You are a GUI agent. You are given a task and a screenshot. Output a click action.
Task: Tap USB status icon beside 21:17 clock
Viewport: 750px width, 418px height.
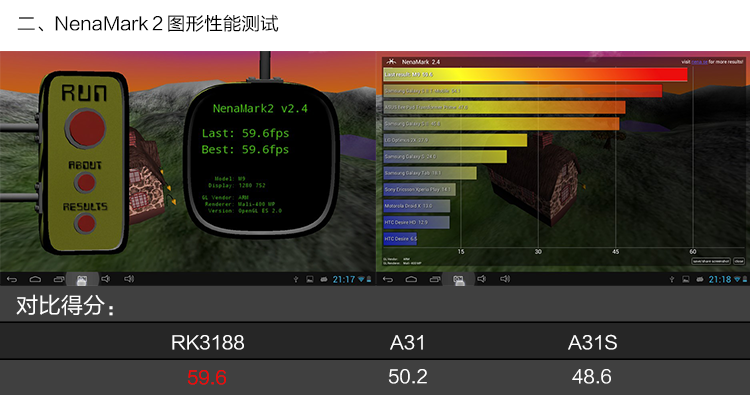[x=296, y=279]
